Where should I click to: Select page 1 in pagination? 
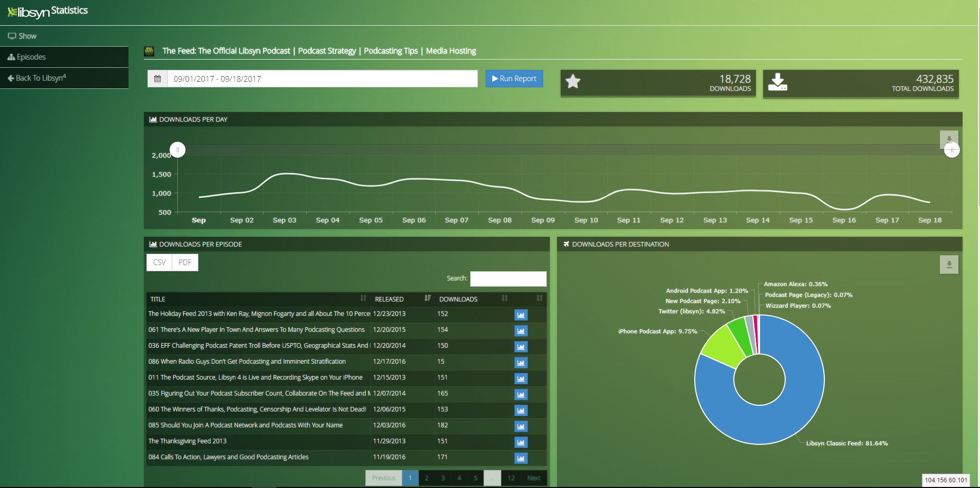410,478
